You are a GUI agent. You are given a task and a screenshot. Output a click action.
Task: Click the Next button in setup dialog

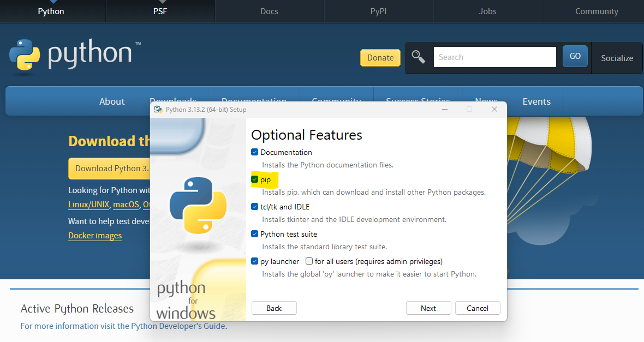coord(428,308)
